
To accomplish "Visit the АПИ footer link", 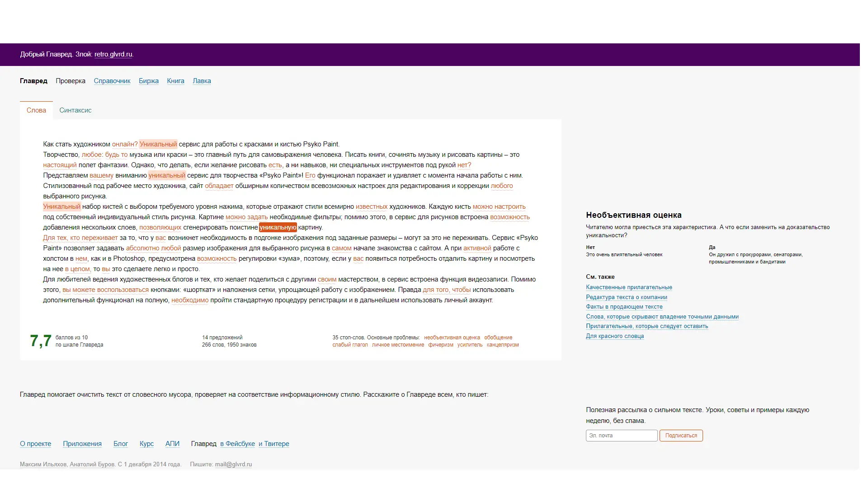I will (x=172, y=444).
